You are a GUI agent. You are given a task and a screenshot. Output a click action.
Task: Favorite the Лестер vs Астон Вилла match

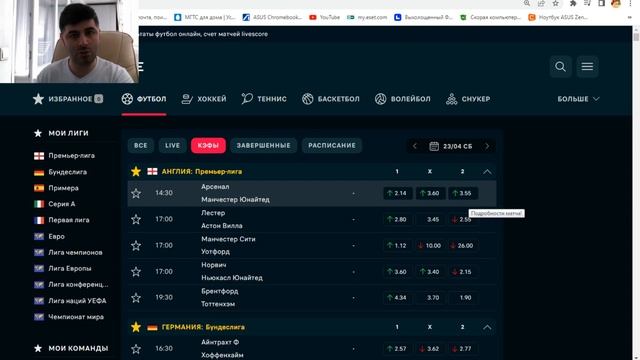pyautogui.click(x=136, y=219)
